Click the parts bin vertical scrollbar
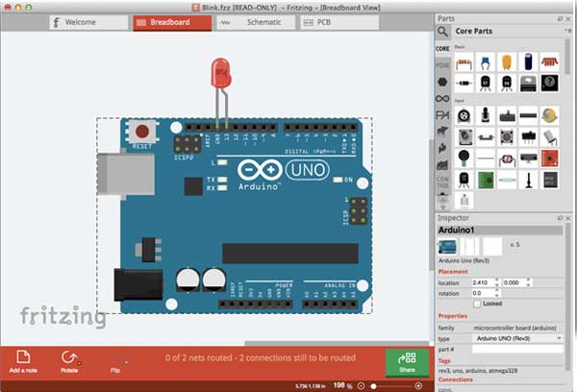The width and height of the screenshot is (577, 392). point(567,57)
